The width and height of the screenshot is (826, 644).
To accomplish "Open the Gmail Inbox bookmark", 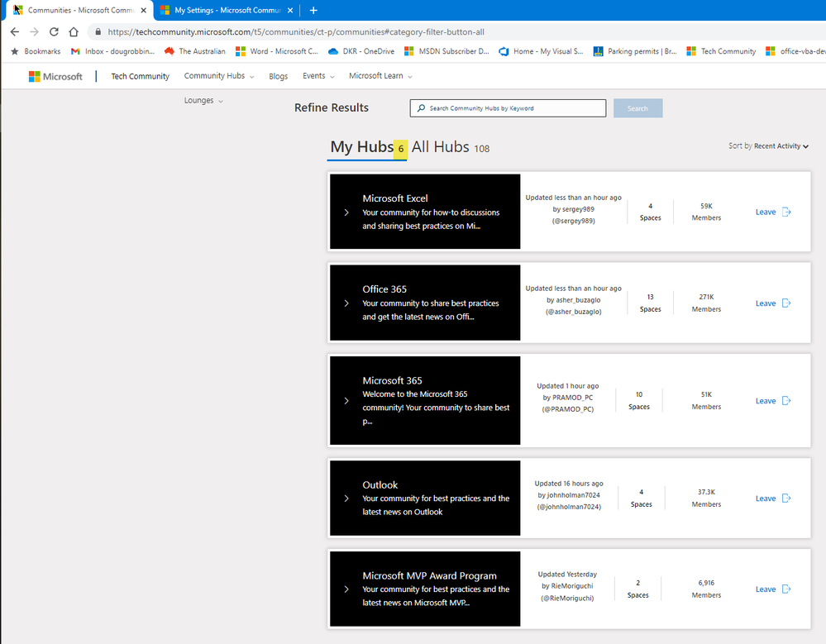I will pyautogui.click(x=112, y=51).
